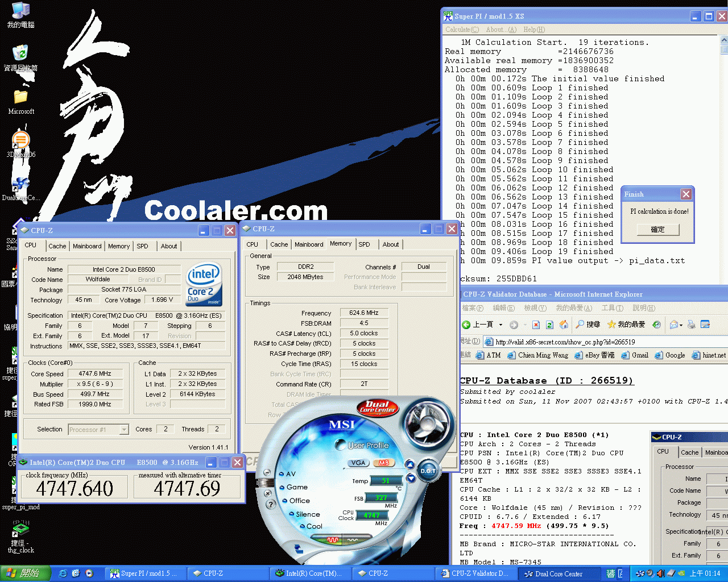Select the AV mode in Dual Core Center

tap(287, 474)
